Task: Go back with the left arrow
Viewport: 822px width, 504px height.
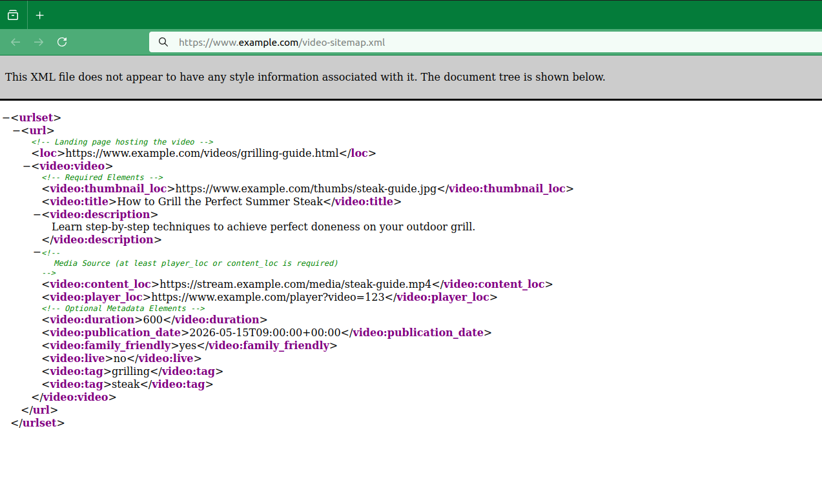Action: click(x=15, y=42)
